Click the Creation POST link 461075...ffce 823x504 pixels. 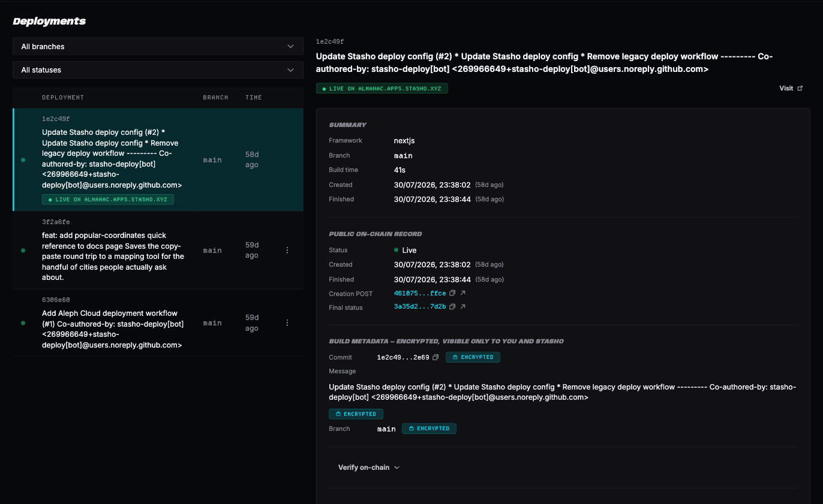click(420, 293)
